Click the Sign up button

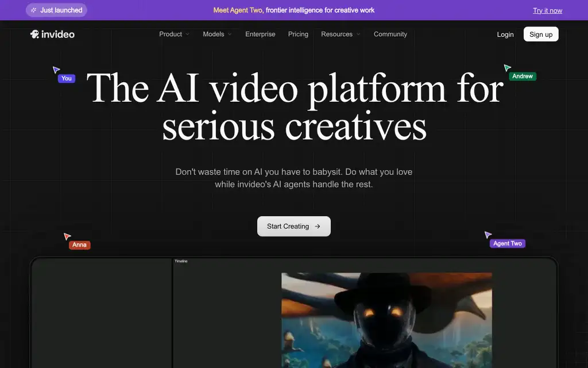[x=541, y=34]
